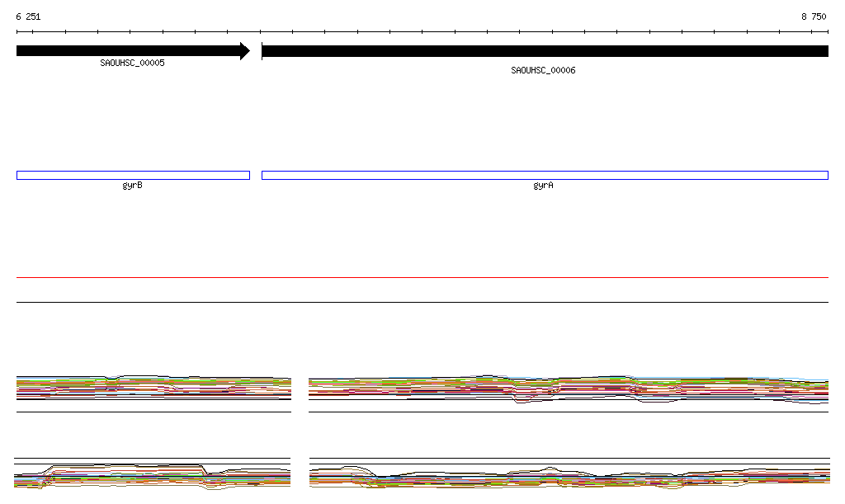The height and width of the screenshot is (504, 845).
Task: Click the 6 251 start coordinate
Action: click(29, 16)
